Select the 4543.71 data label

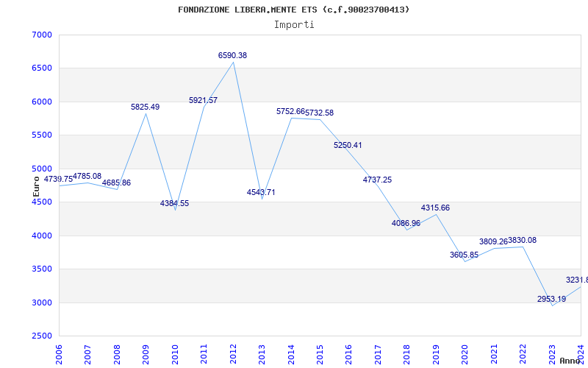[x=261, y=192]
